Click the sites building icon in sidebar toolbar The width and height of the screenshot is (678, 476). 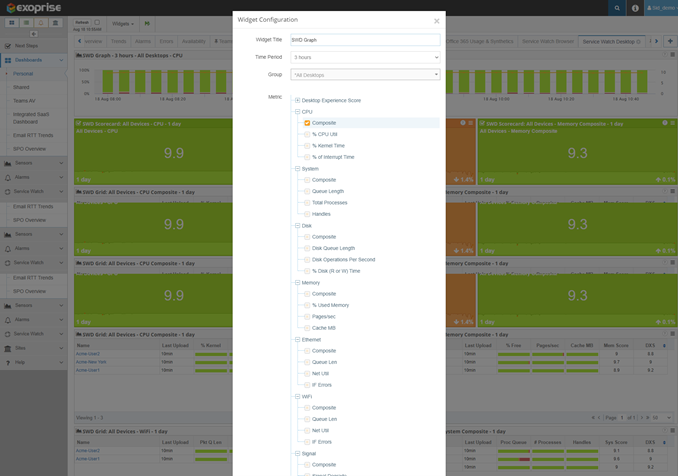pyautogui.click(x=55, y=23)
